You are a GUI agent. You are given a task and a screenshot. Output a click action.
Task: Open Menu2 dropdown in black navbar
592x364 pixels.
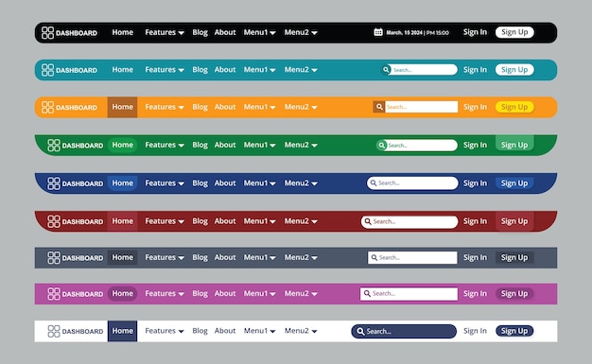pos(301,32)
